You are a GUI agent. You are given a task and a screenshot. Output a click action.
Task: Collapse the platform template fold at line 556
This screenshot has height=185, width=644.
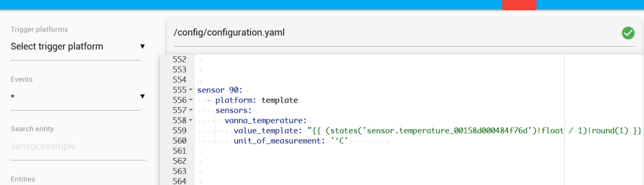click(x=191, y=101)
